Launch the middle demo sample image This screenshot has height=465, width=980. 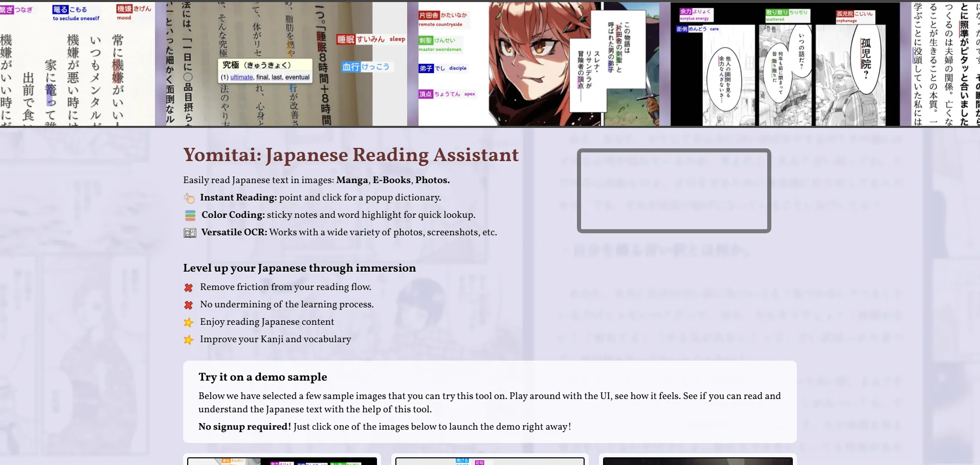coord(489,460)
